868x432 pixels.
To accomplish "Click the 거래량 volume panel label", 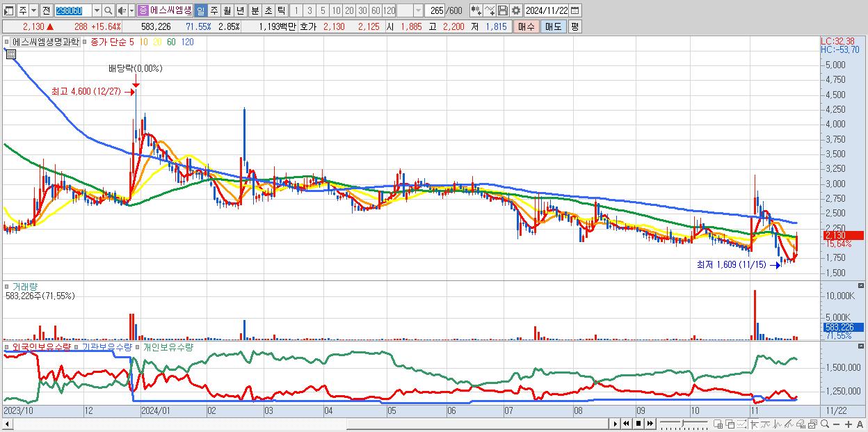I will tap(25, 286).
